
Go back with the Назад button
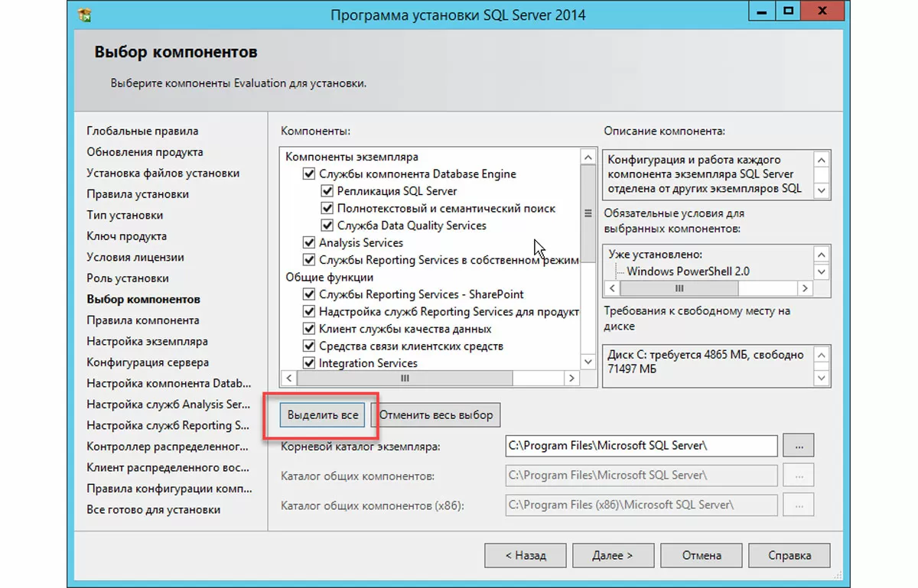526,556
